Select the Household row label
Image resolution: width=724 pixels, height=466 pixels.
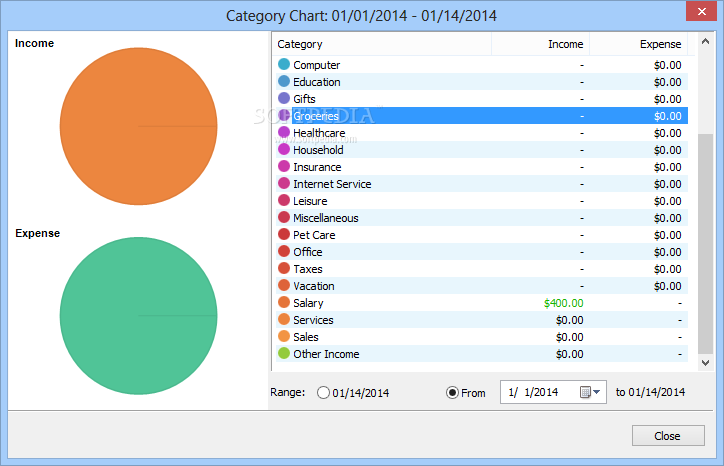point(318,150)
